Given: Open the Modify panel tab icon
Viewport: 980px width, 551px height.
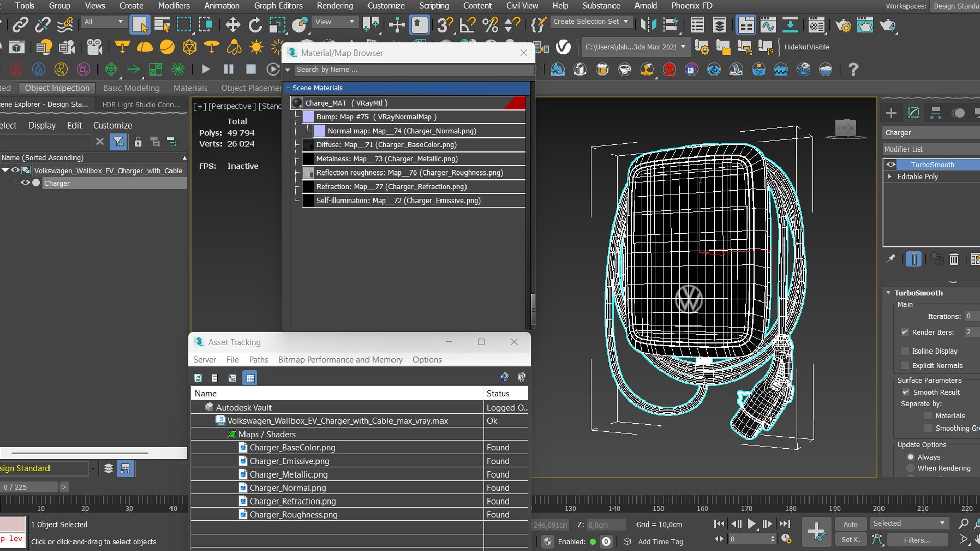Looking at the screenshot, I should (913, 113).
